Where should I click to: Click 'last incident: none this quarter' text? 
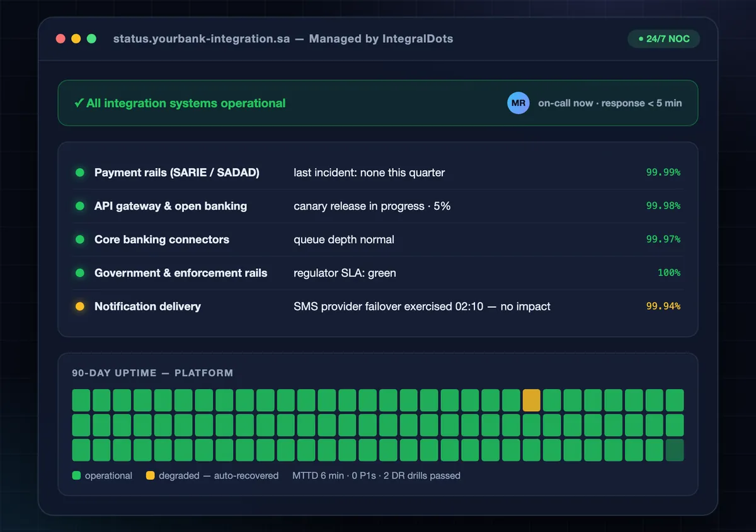click(x=369, y=173)
